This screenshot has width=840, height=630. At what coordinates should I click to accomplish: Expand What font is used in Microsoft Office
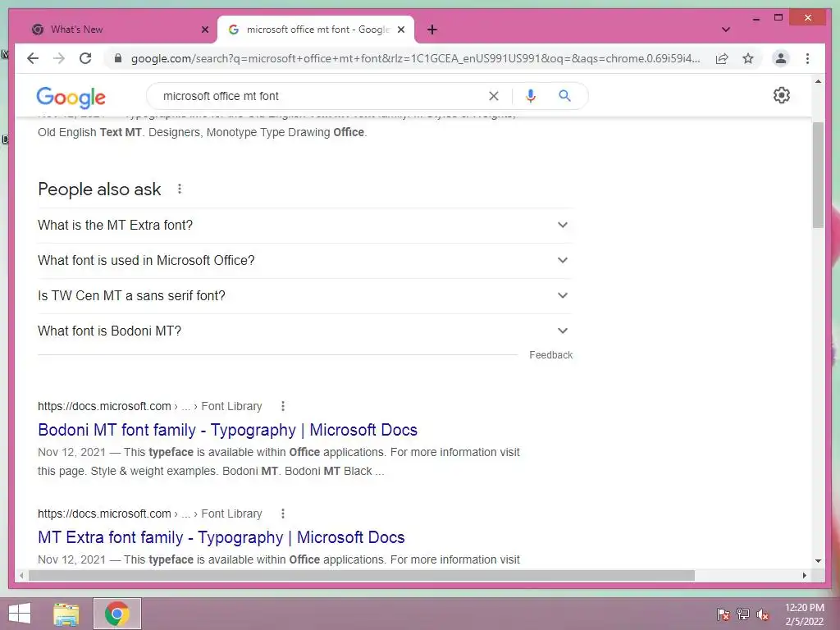[x=305, y=260]
